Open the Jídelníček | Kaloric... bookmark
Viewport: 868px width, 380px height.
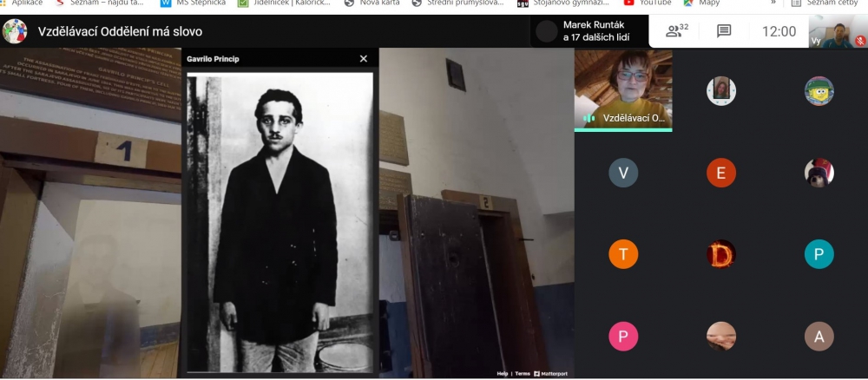point(284,3)
